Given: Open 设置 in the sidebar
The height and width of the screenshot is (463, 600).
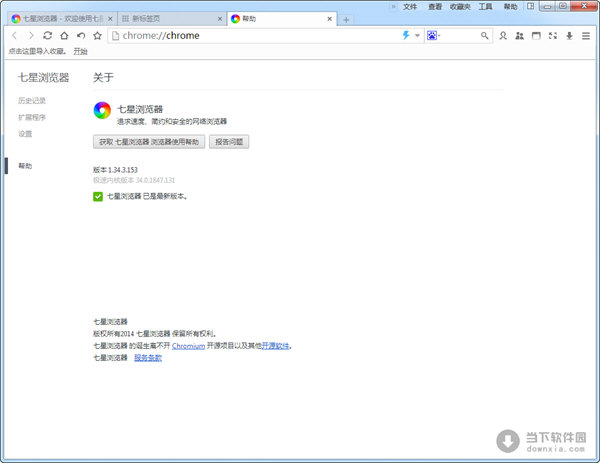Looking at the screenshot, I should click(x=25, y=134).
